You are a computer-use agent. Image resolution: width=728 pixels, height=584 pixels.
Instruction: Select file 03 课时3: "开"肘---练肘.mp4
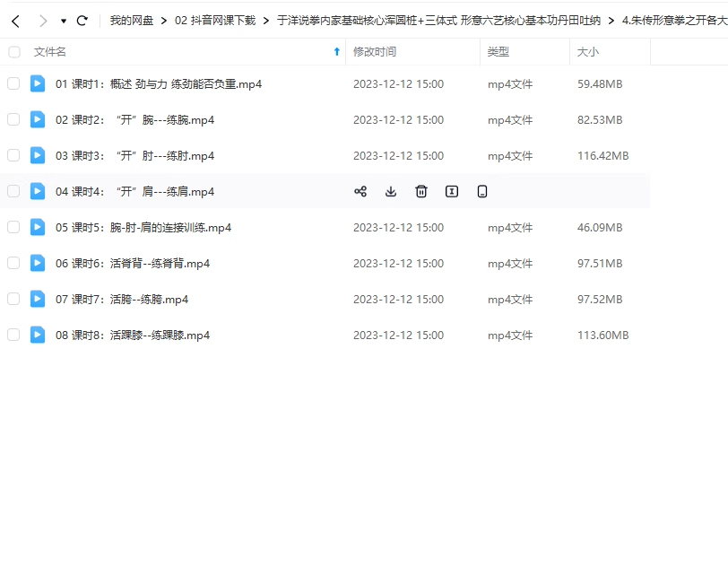[x=135, y=156]
